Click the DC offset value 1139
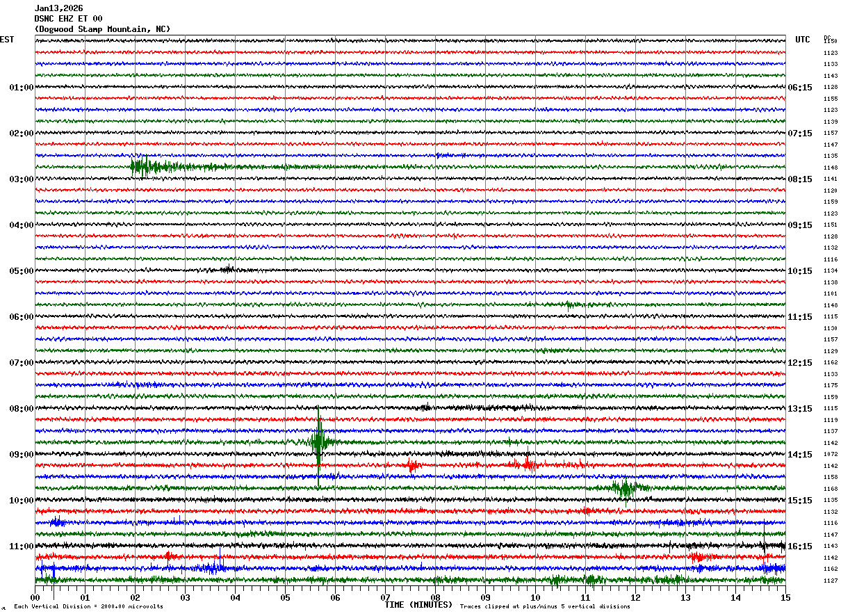This screenshot has width=841, height=616. tap(830, 122)
